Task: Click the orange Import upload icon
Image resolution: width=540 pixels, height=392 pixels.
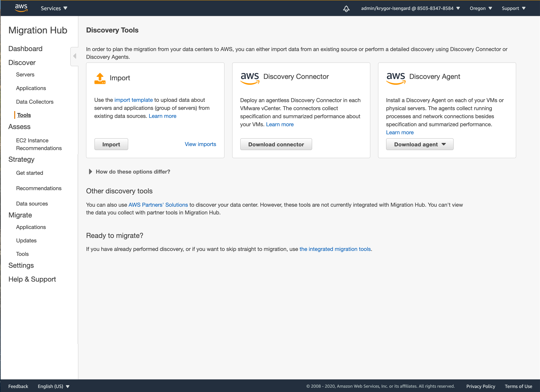Action: pos(100,78)
